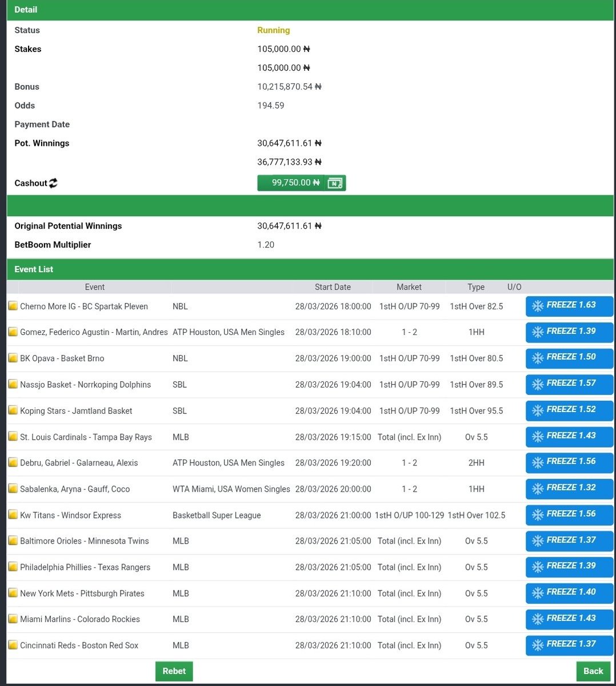Click the Event List section header

click(x=311, y=269)
